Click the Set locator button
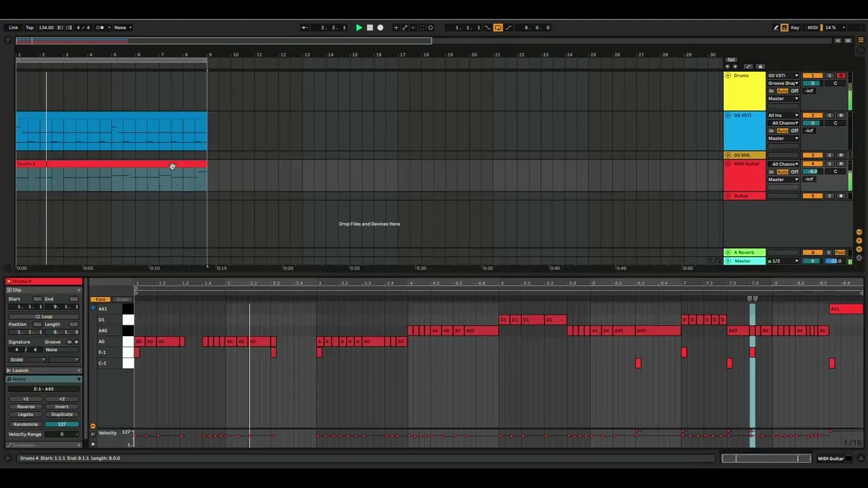 pyautogui.click(x=731, y=60)
